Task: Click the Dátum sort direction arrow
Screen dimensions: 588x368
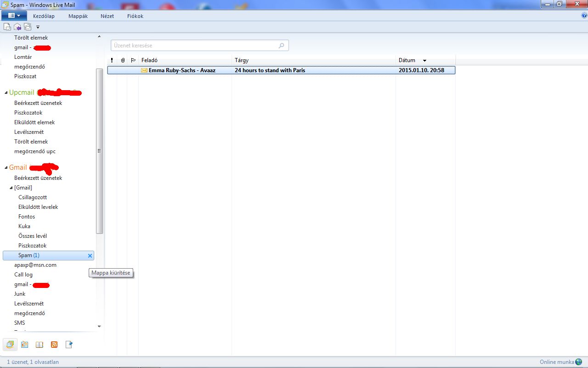Action: click(424, 61)
